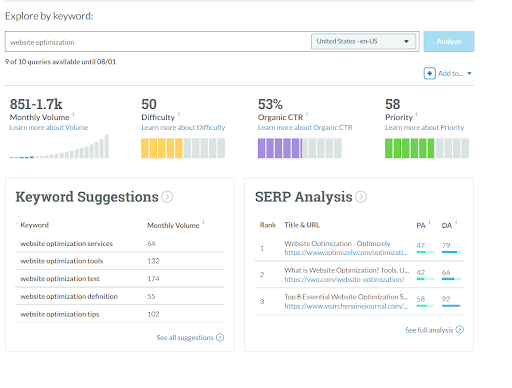Open Learn more about Volume link
Image resolution: width=512 pixels, height=388 pixels.
49,127
